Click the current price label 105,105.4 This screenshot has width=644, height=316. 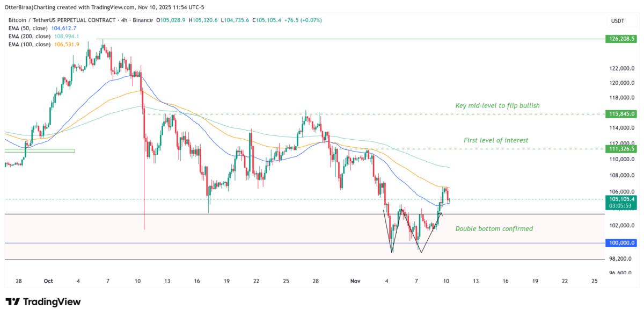(621, 199)
